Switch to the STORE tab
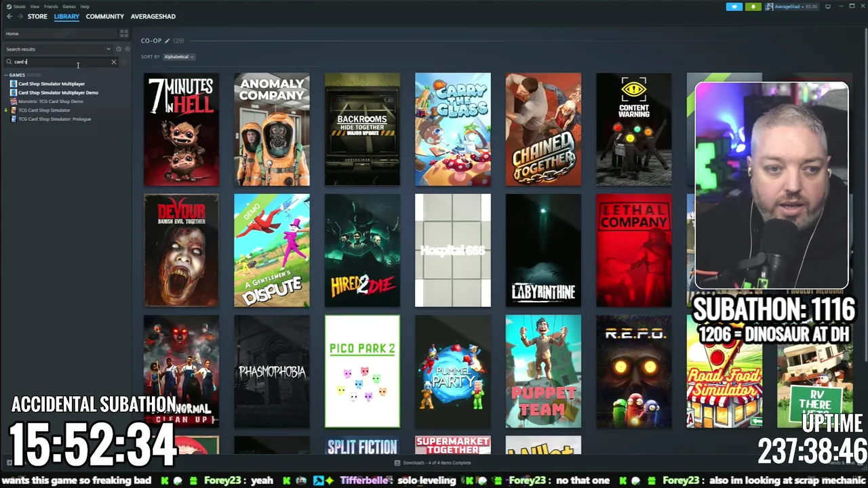The width and height of the screenshot is (868, 488). (37, 16)
